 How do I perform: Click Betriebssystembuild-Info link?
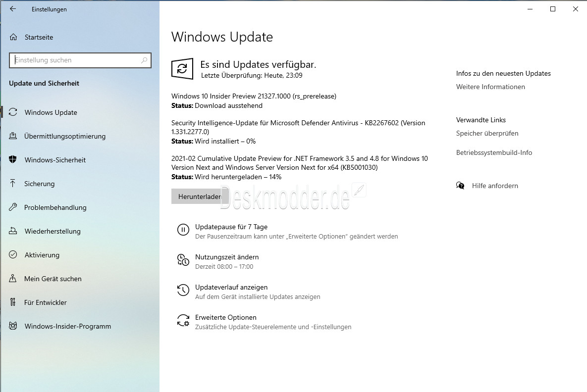click(x=494, y=152)
